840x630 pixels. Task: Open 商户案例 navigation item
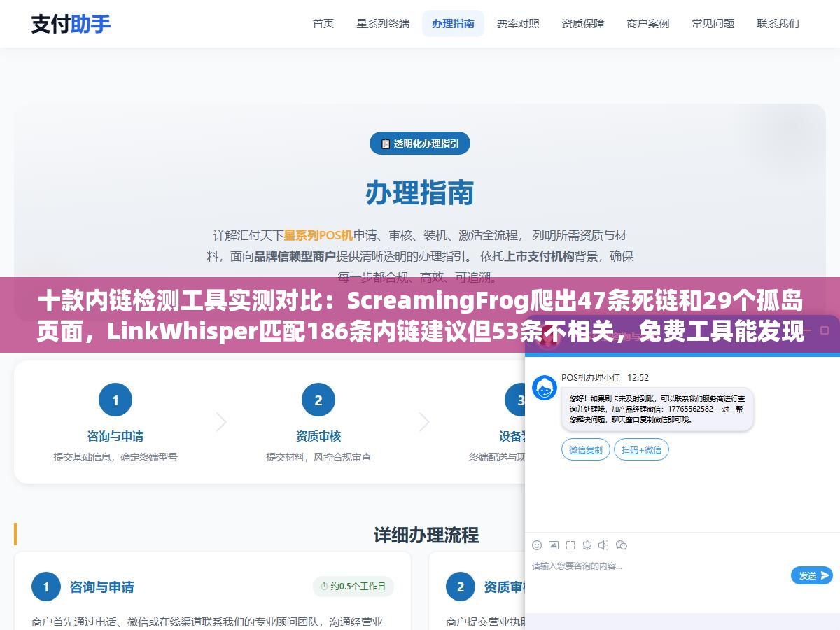point(648,23)
